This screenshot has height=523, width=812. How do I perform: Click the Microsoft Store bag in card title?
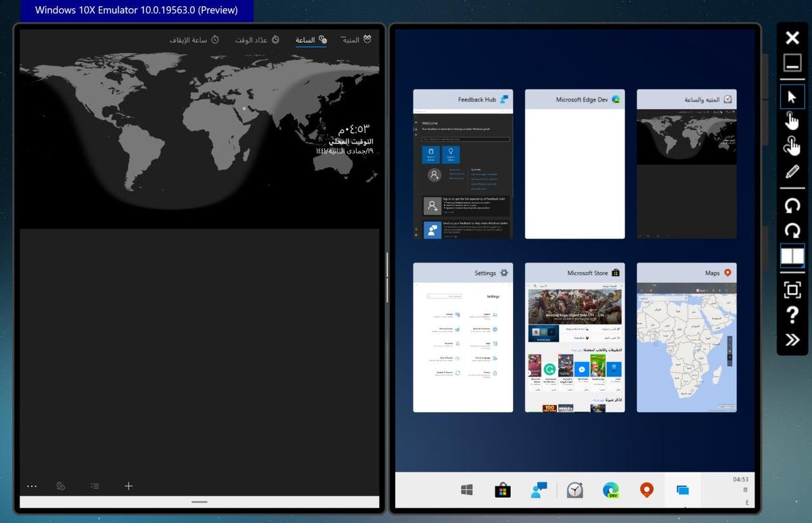pos(616,273)
